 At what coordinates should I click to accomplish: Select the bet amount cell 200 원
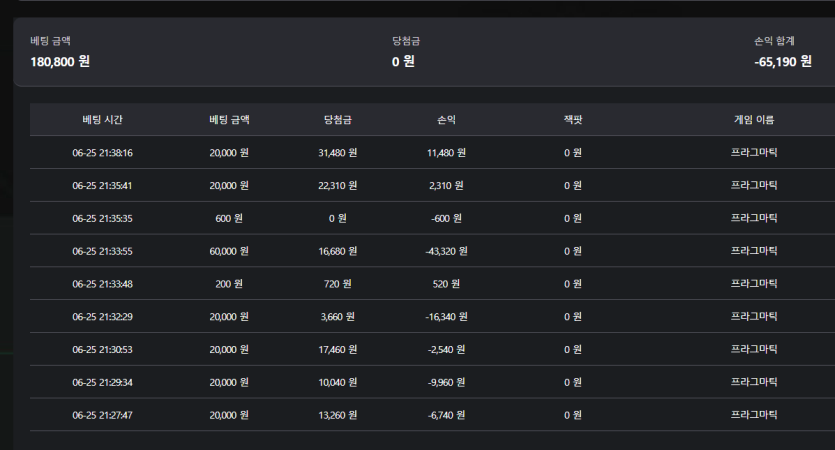click(x=229, y=284)
